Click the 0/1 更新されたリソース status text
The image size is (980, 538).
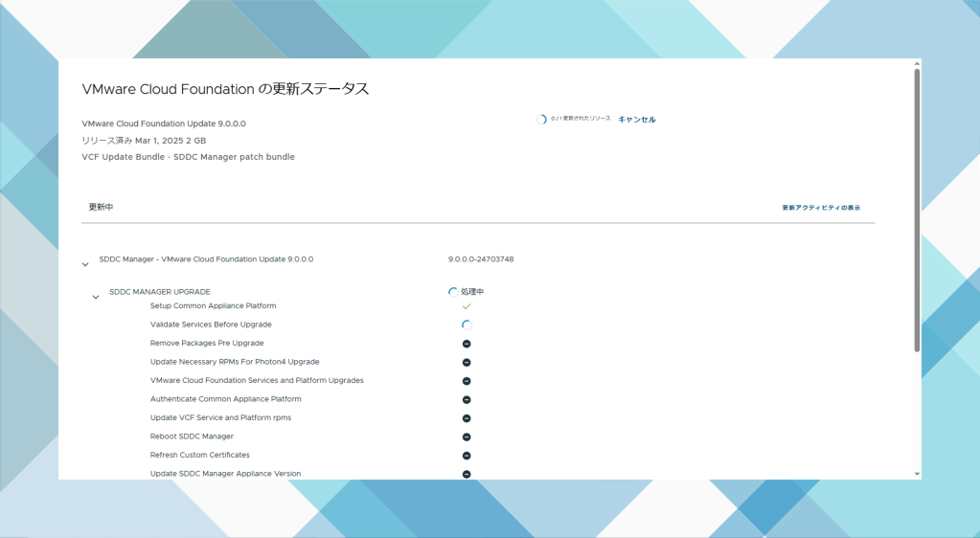click(581, 119)
